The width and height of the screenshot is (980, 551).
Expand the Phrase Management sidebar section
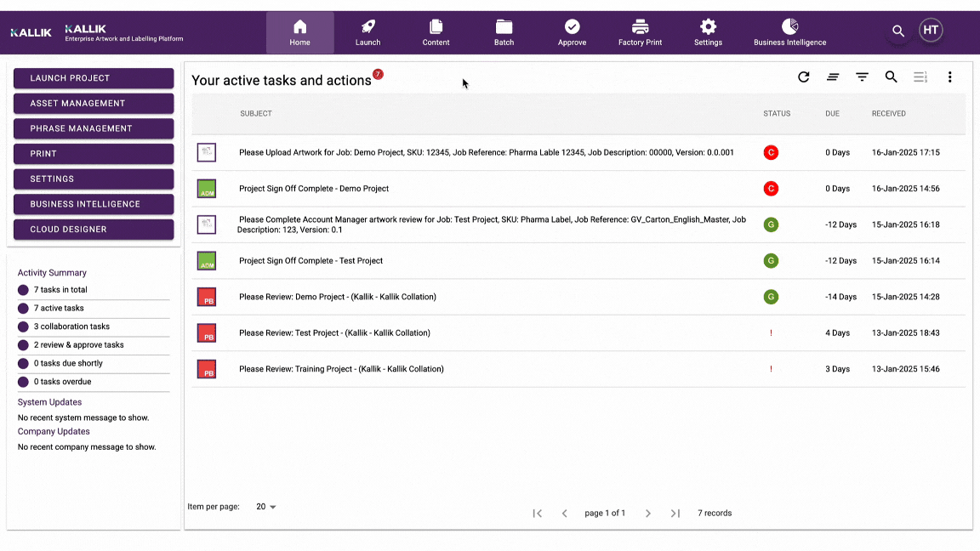click(x=93, y=128)
